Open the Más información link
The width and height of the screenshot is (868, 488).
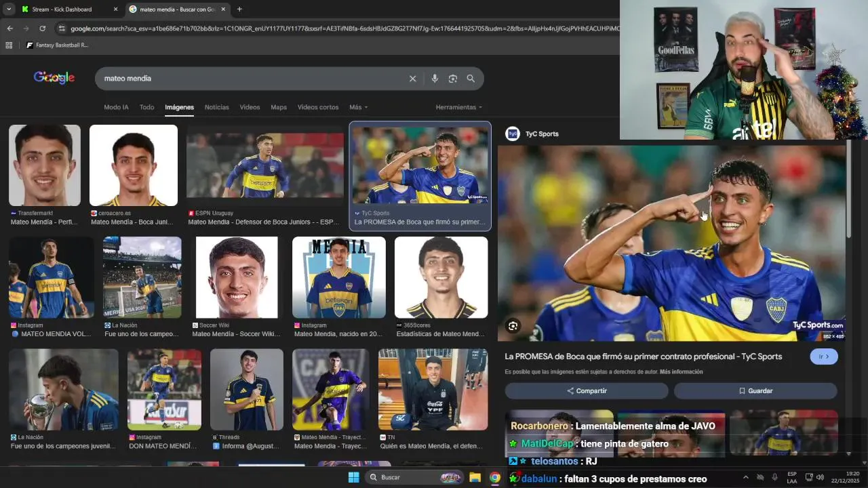click(681, 371)
